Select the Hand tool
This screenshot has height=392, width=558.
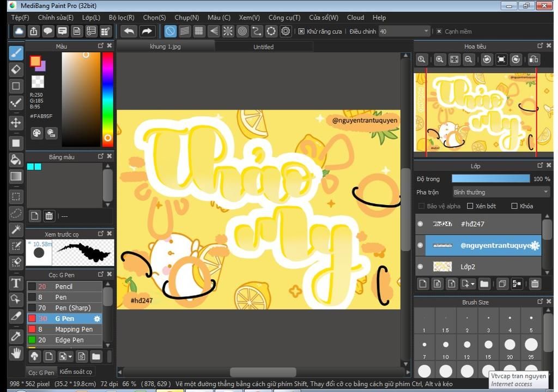(x=16, y=353)
